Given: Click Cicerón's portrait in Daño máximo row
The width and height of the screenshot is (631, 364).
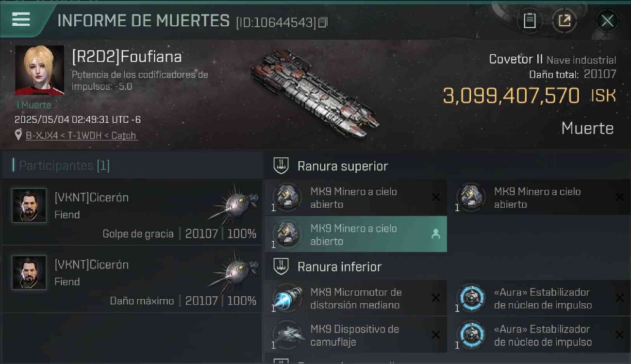Looking at the screenshot, I should (29, 273).
